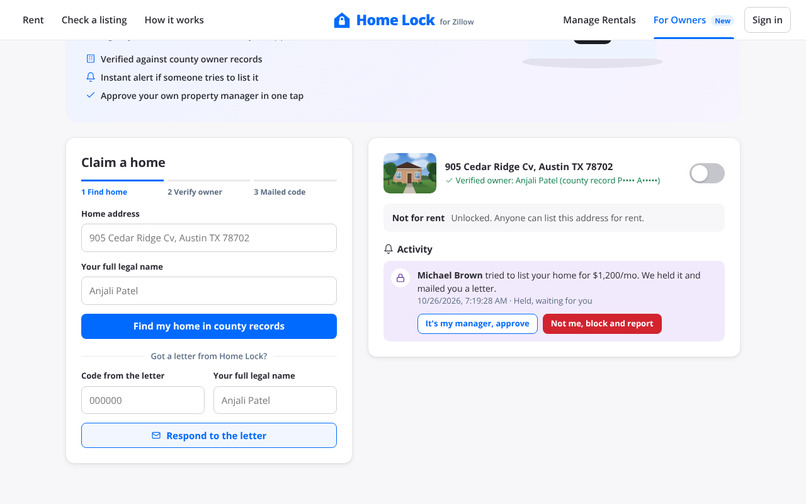This screenshot has width=806, height=504.
Task: Open Check a listing in the navigation
Action: click(x=94, y=20)
